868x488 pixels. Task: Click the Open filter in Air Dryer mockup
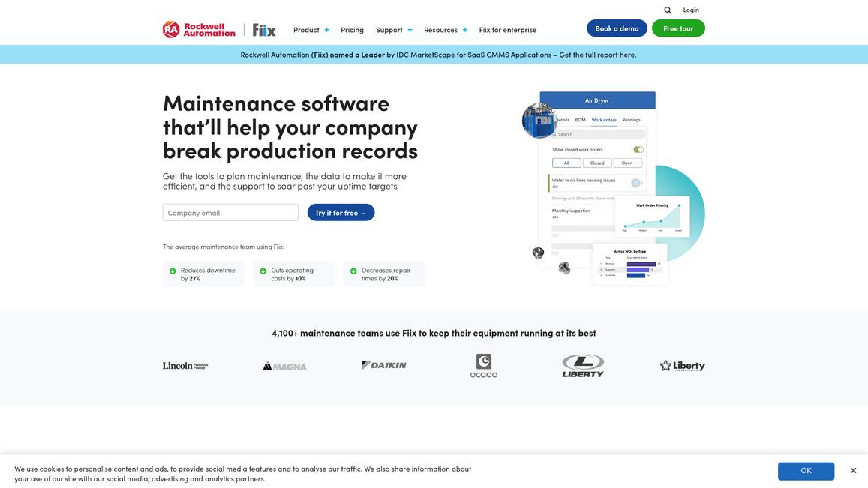coord(627,163)
